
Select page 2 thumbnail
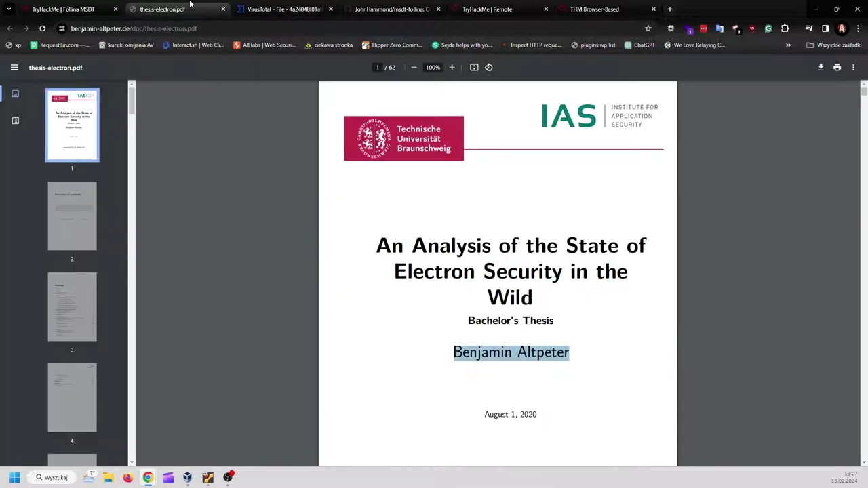click(72, 216)
